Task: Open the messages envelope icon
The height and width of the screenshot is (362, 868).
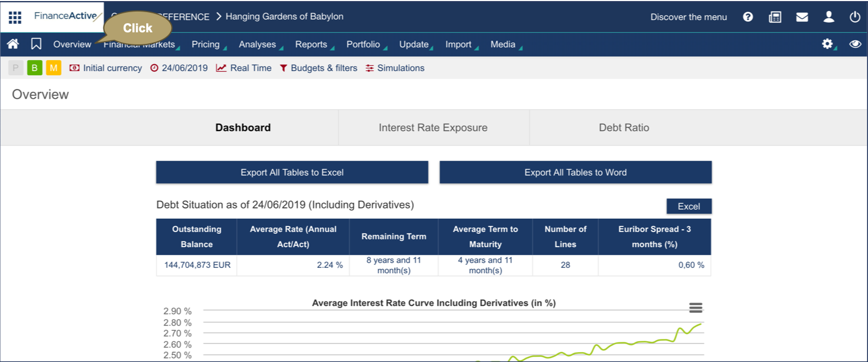Action: [802, 17]
